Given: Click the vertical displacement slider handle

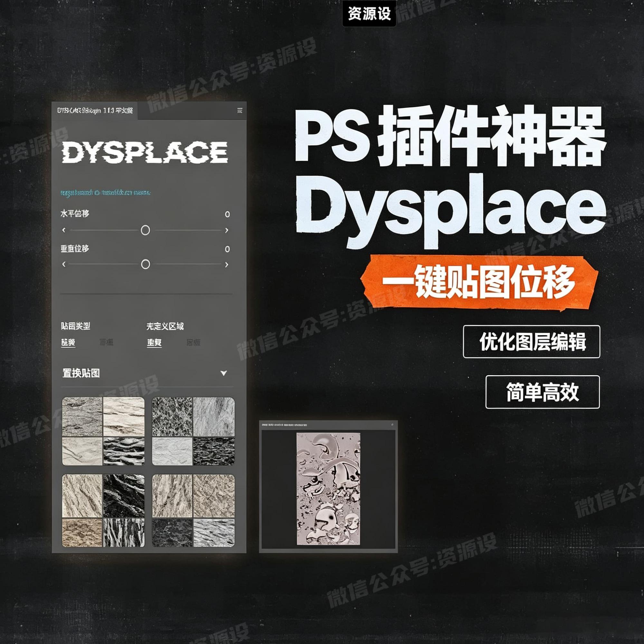Looking at the screenshot, I should click(145, 264).
